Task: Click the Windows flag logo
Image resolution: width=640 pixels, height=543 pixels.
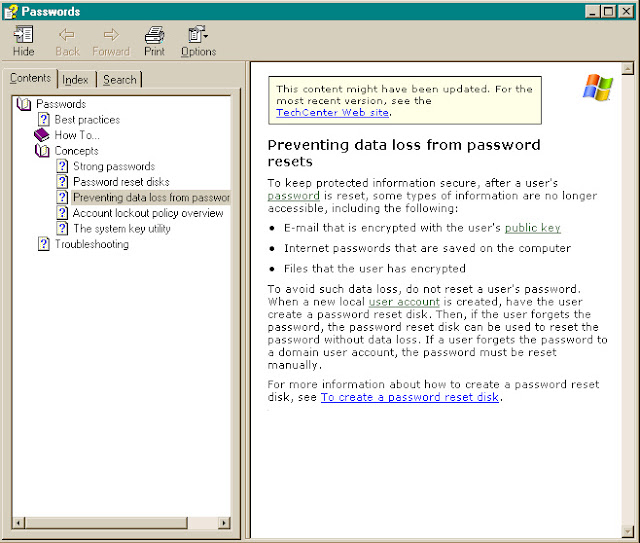Action: (598, 87)
